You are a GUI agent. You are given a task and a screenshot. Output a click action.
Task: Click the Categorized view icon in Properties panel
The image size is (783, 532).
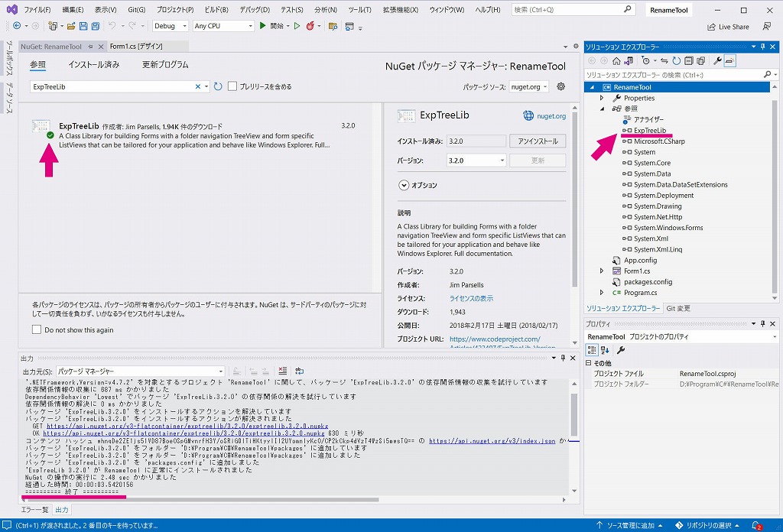coord(593,350)
